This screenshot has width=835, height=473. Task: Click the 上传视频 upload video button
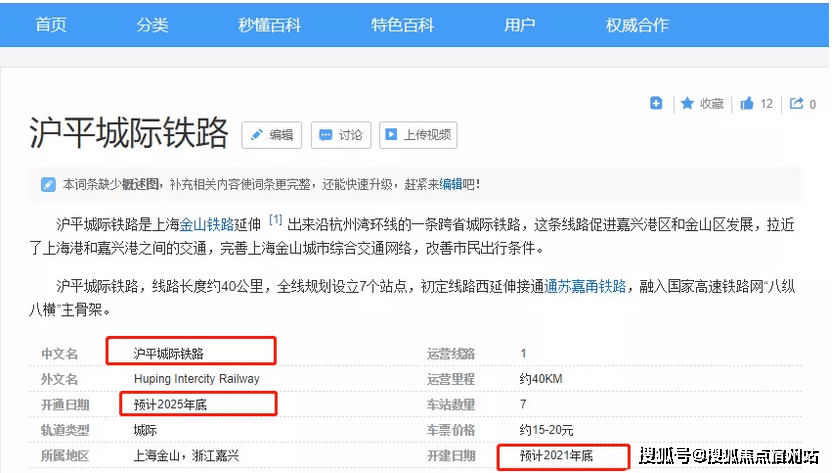coord(418,135)
